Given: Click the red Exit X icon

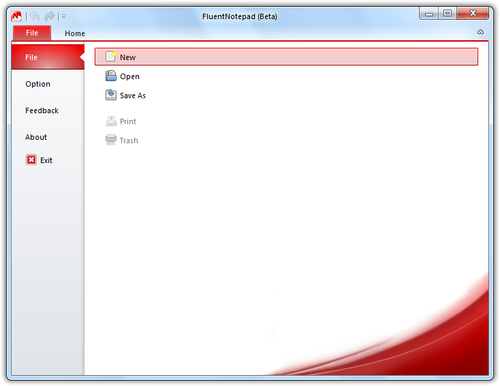Looking at the screenshot, I should (31, 160).
